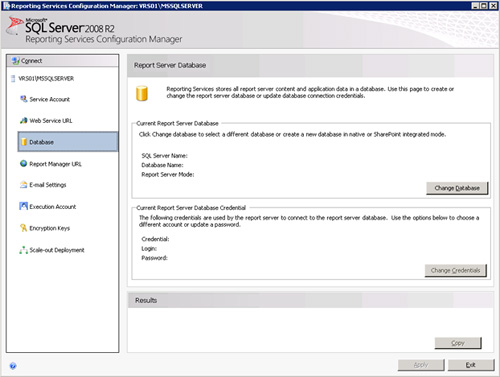Click the Scale-out Deployment icon
500x377 pixels.
(23, 250)
